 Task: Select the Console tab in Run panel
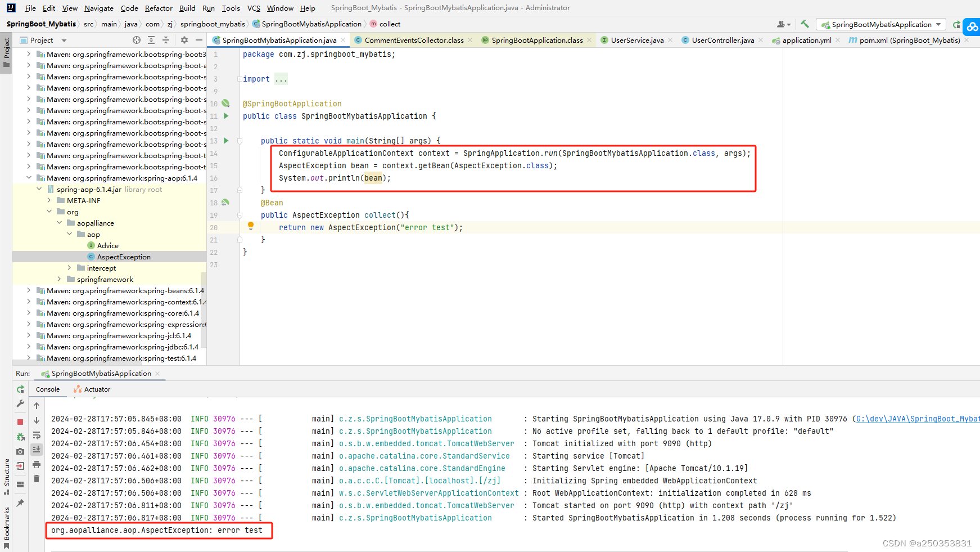click(x=48, y=389)
